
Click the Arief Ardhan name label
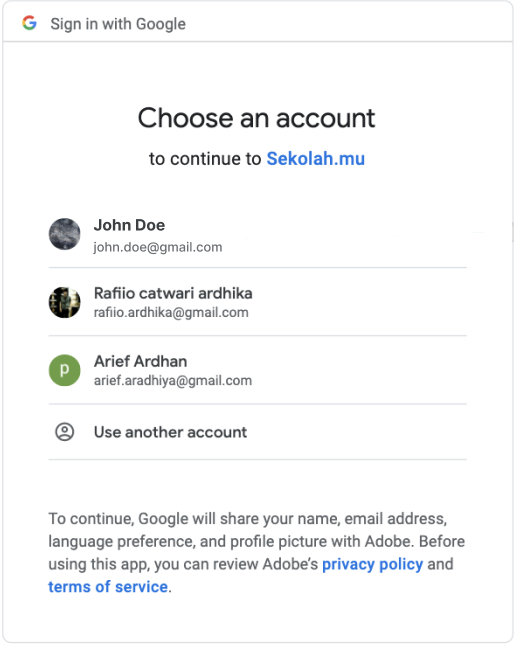tap(141, 361)
